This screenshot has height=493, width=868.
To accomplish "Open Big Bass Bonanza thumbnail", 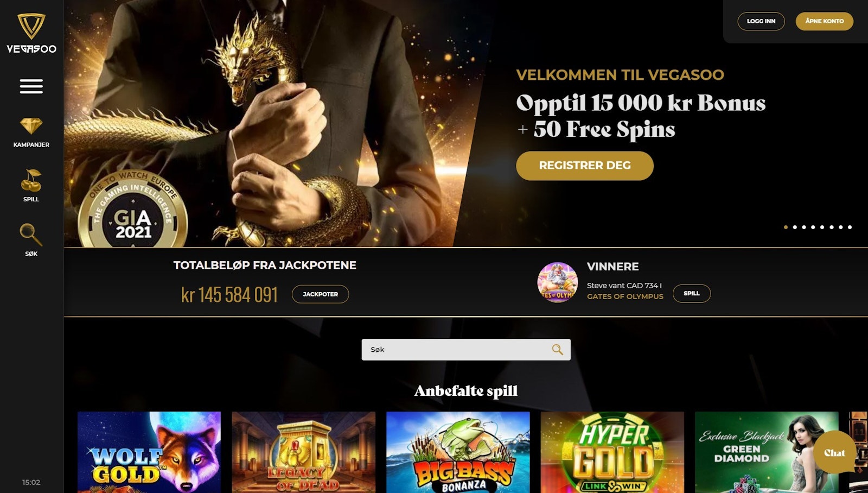I will [458, 452].
